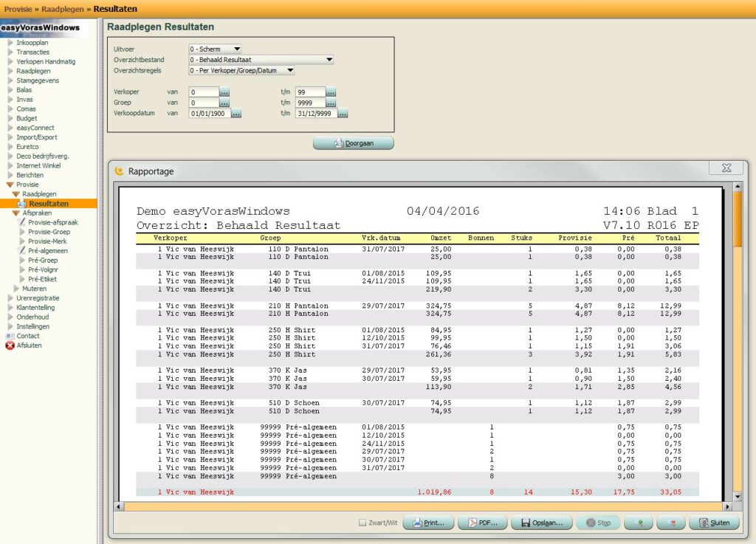
Task: Click the total Omzet value 1.019,86
Action: 434,492
